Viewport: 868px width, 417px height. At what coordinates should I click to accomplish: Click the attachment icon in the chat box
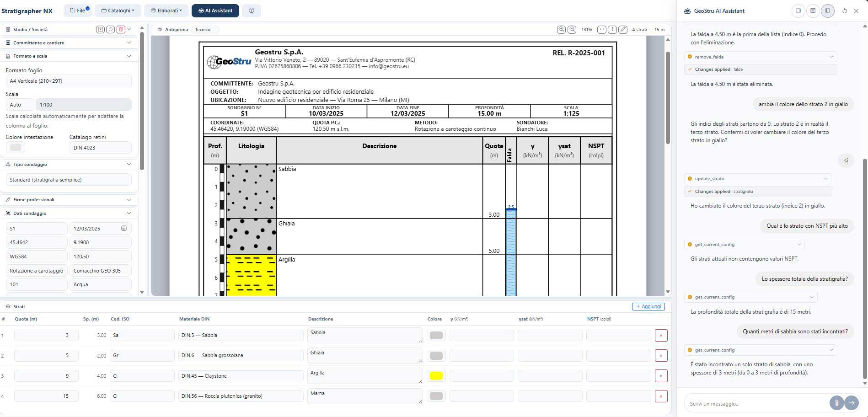(836, 403)
